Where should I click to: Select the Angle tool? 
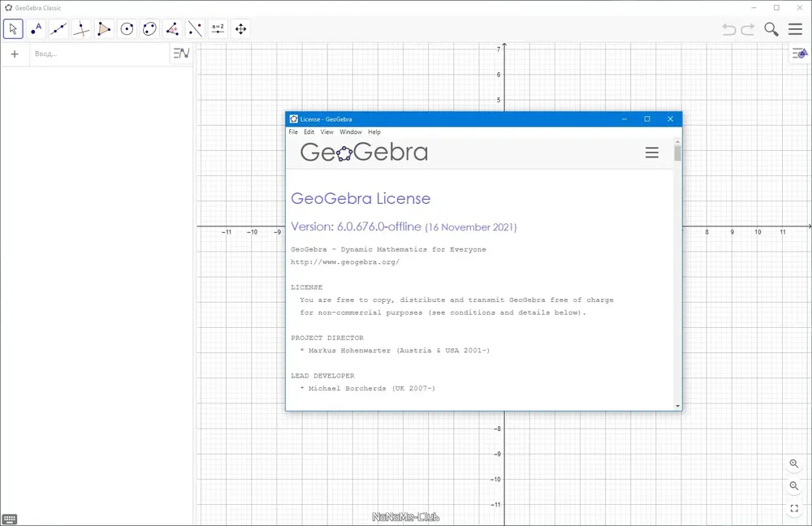point(172,29)
